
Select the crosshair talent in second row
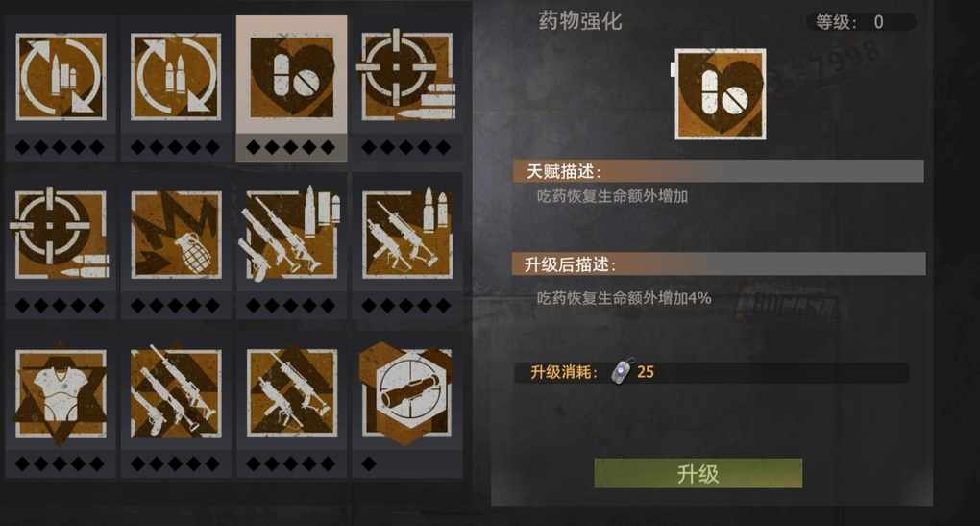pos(60,234)
